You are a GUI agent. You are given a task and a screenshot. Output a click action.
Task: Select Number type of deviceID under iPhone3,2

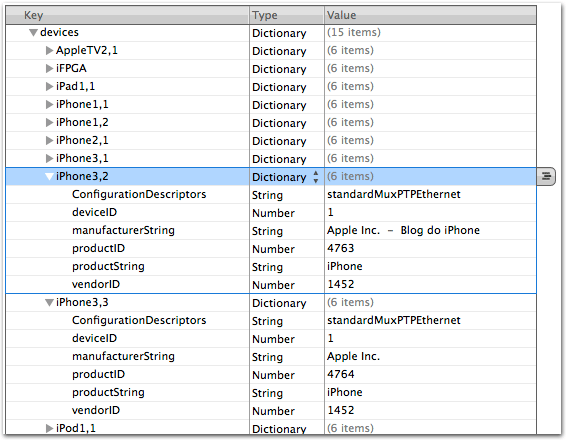tap(273, 213)
